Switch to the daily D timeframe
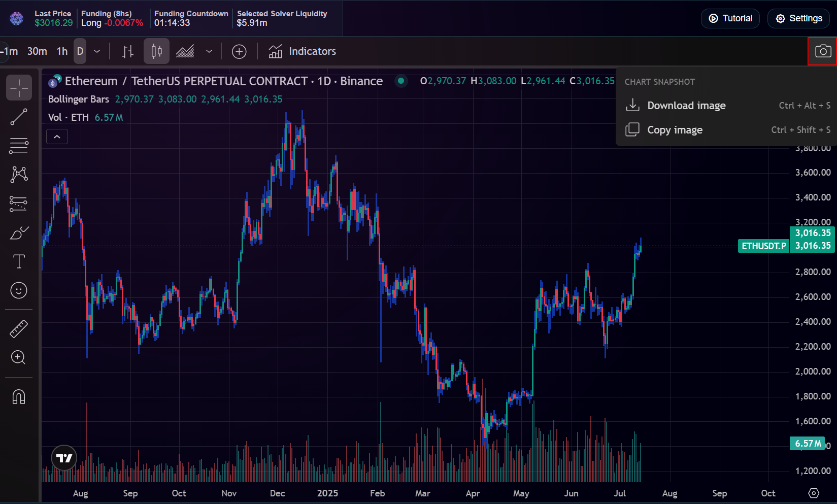Image resolution: width=837 pixels, height=504 pixels. [80, 51]
